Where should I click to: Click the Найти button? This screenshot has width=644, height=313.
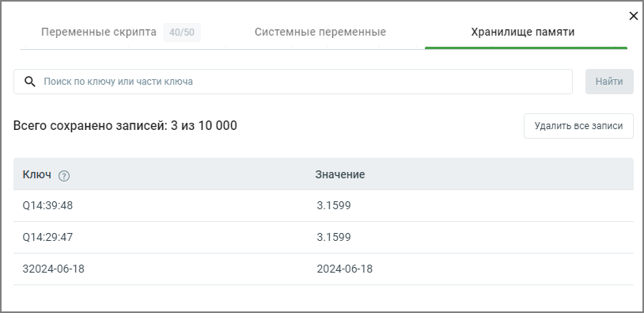609,82
